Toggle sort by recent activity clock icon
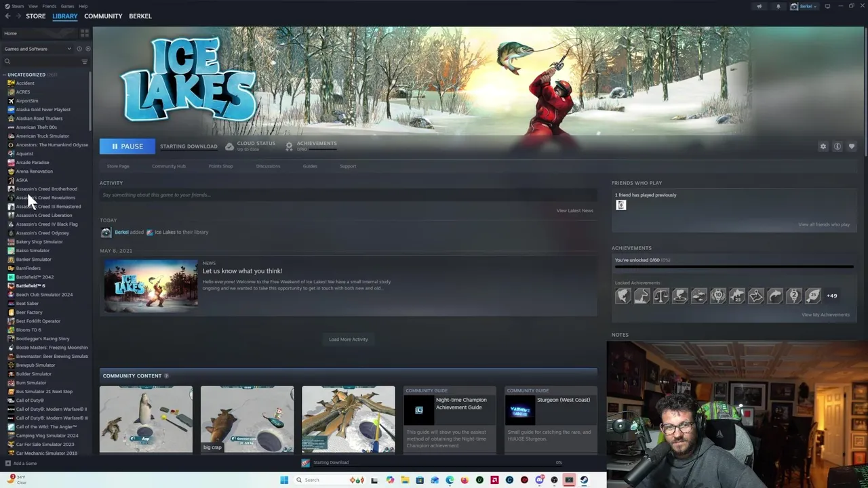 (x=79, y=49)
